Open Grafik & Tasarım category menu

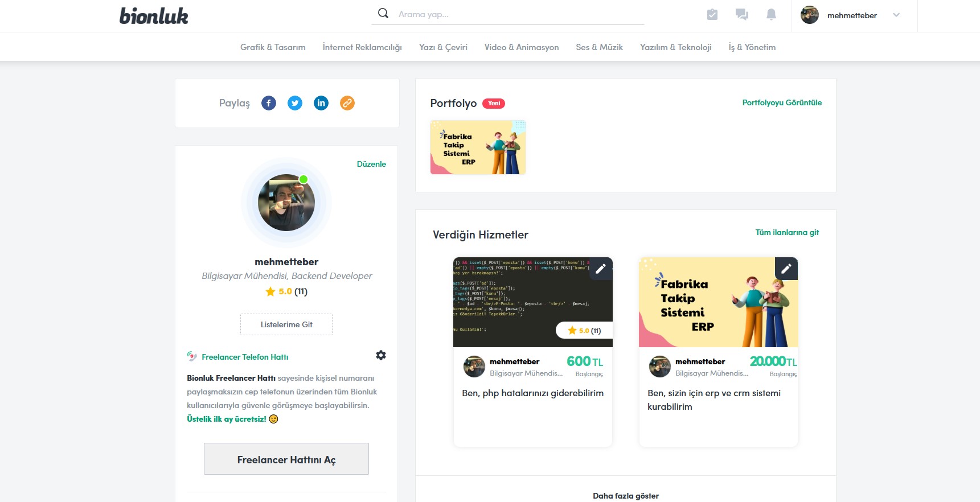(273, 47)
